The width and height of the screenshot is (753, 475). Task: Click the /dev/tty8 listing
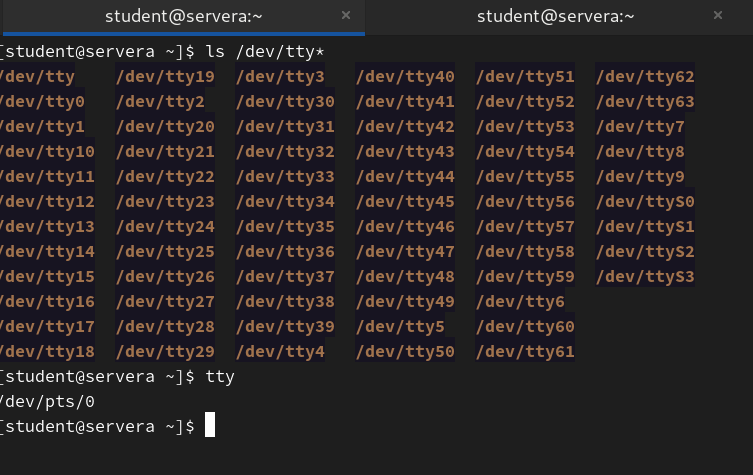(x=640, y=151)
